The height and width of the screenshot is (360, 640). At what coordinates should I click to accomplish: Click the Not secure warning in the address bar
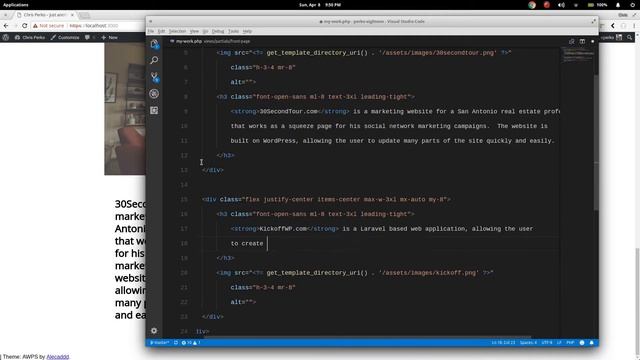pos(49,26)
